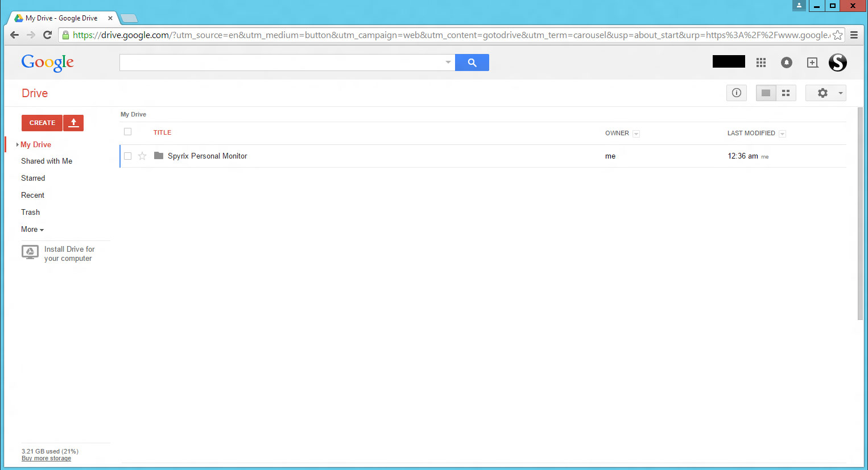
Task: Go to Starred items
Action: pyautogui.click(x=33, y=178)
